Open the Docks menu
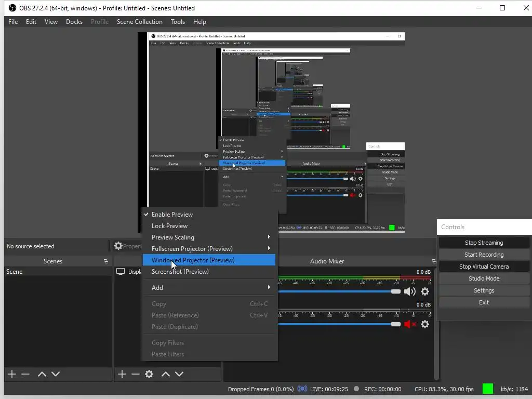 [x=74, y=22]
